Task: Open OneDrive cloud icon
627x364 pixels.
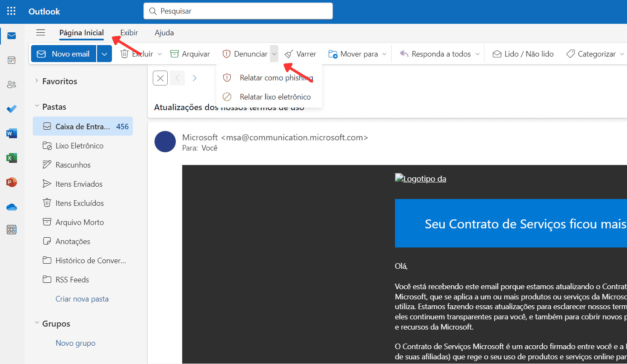Action: (x=11, y=207)
